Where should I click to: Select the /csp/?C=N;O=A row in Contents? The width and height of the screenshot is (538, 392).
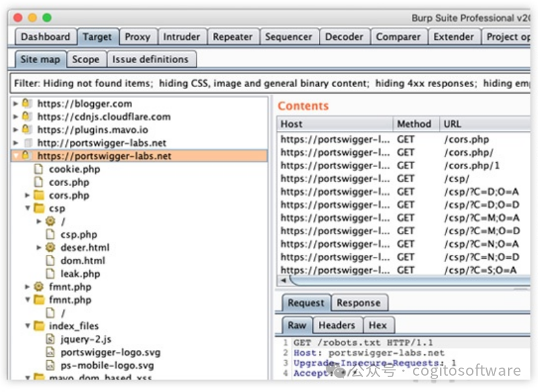click(x=403, y=244)
